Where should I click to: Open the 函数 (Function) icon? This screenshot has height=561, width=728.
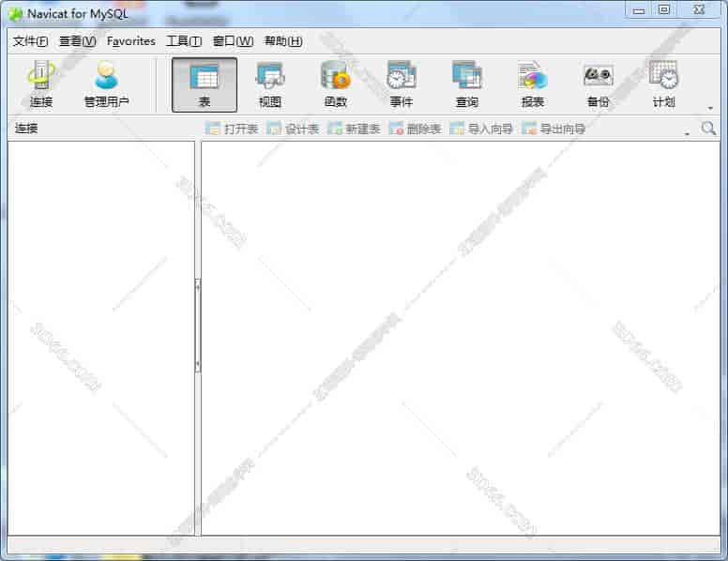tap(335, 84)
